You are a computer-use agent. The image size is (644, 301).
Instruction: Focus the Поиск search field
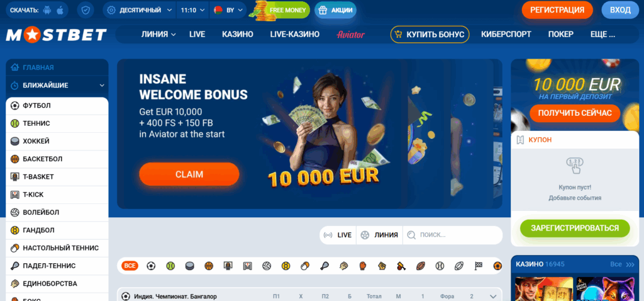click(x=453, y=236)
